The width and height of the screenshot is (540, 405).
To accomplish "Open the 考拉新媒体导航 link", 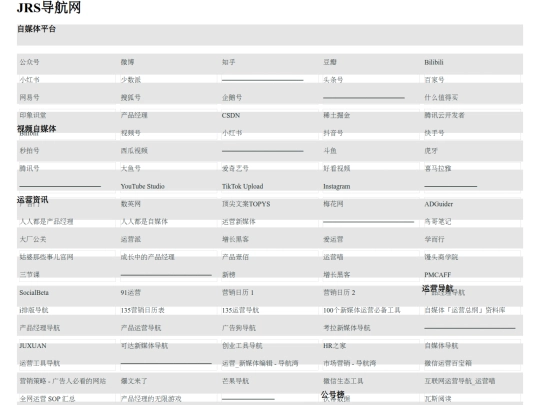I will click(x=346, y=328).
